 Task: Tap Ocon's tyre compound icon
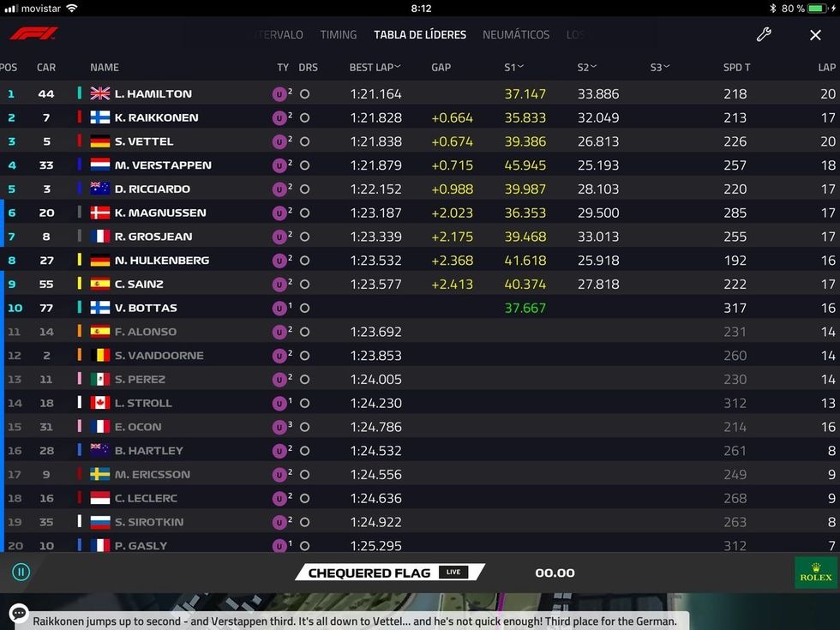point(279,427)
